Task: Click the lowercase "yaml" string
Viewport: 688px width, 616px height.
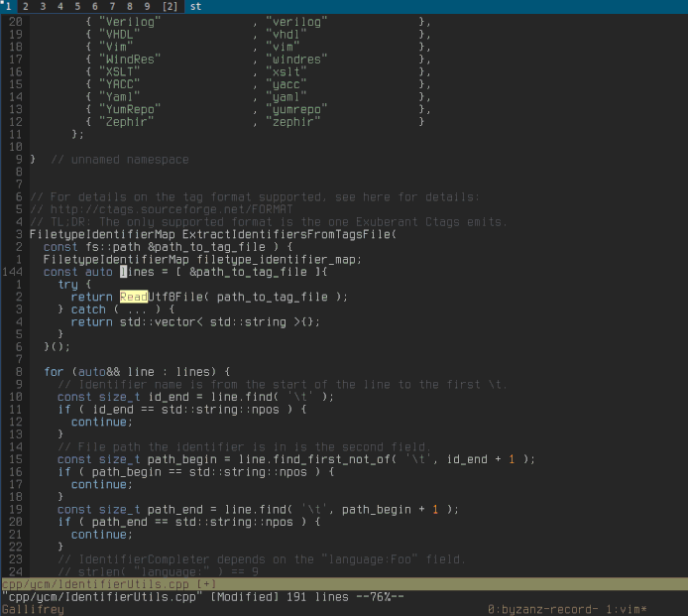Action: point(287,96)
